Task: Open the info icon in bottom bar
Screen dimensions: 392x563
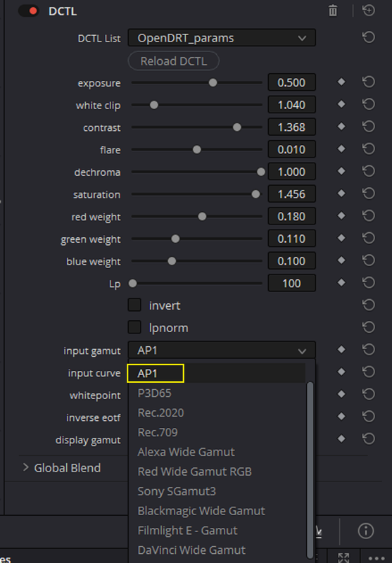Action: (x=366, y=531)
